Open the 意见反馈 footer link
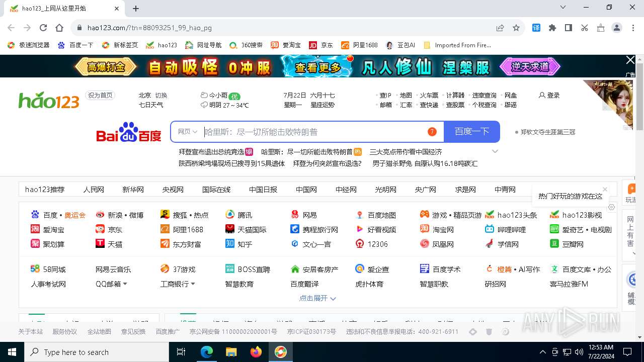The image size is (644, 362). (x=133, y=332)
